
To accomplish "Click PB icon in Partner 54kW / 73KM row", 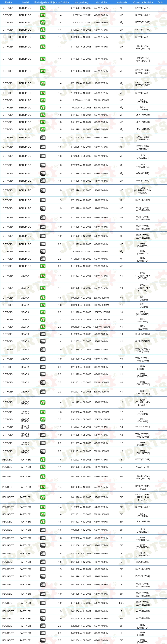I will 43,507.
